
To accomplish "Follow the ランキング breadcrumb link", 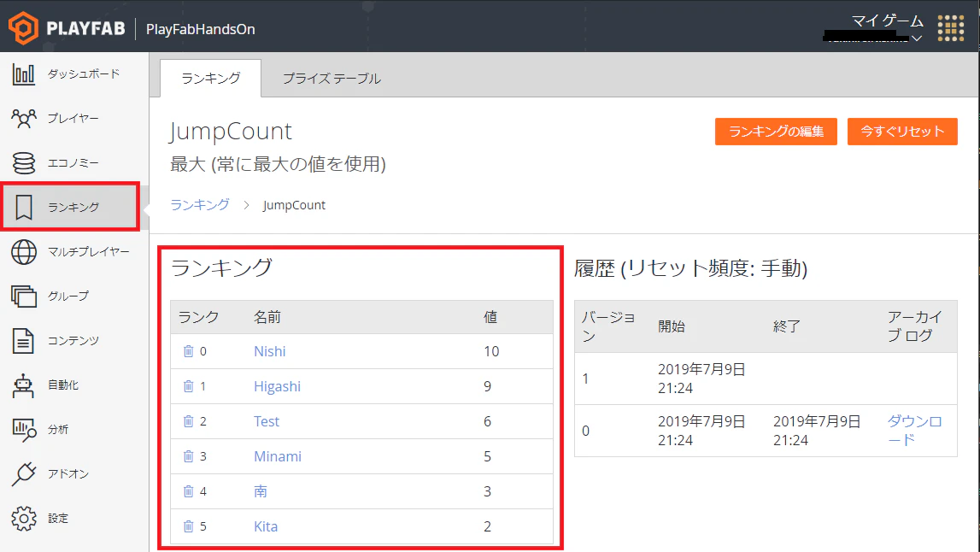I will (x=200, y=205).
